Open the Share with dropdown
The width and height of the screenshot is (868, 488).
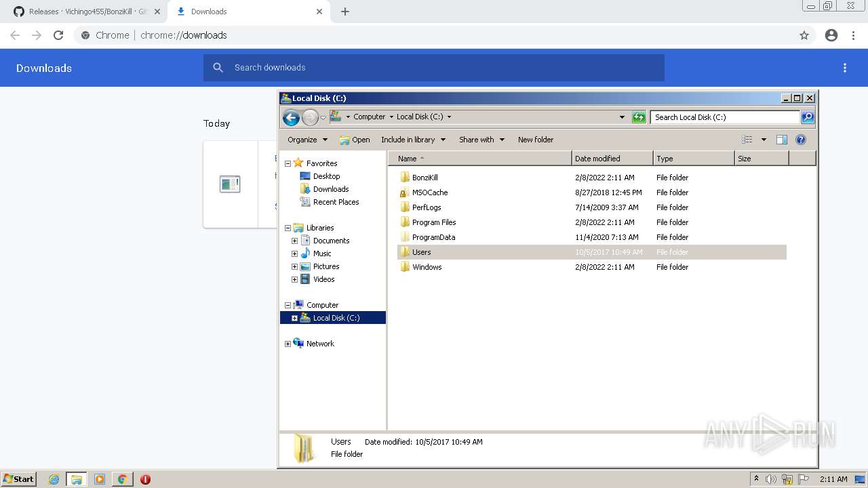pos(481,140)
